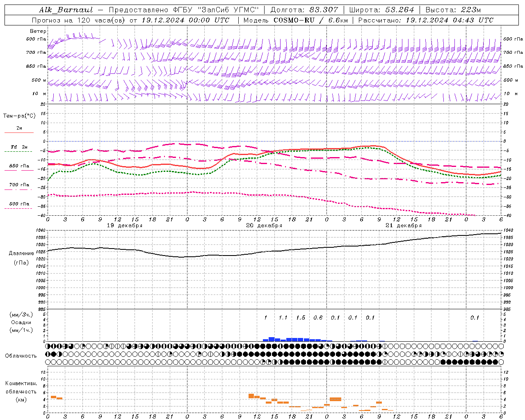Click the Облачность cloud cover label
Viewport: 525px width, 420px height.
coord(21,356)
